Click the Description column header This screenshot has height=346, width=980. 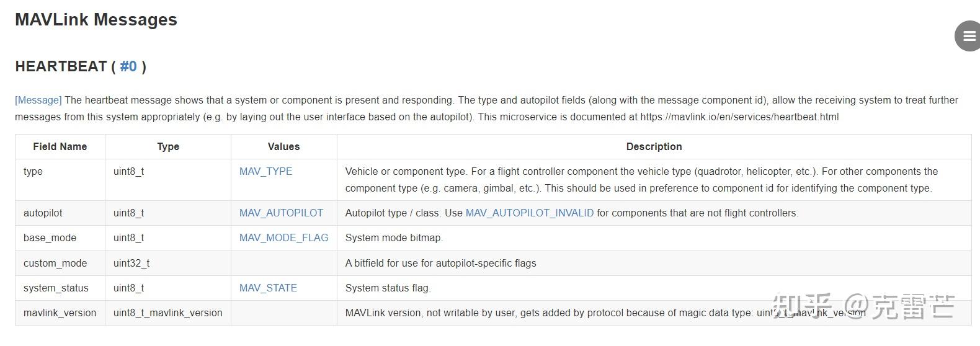[654, 146]
